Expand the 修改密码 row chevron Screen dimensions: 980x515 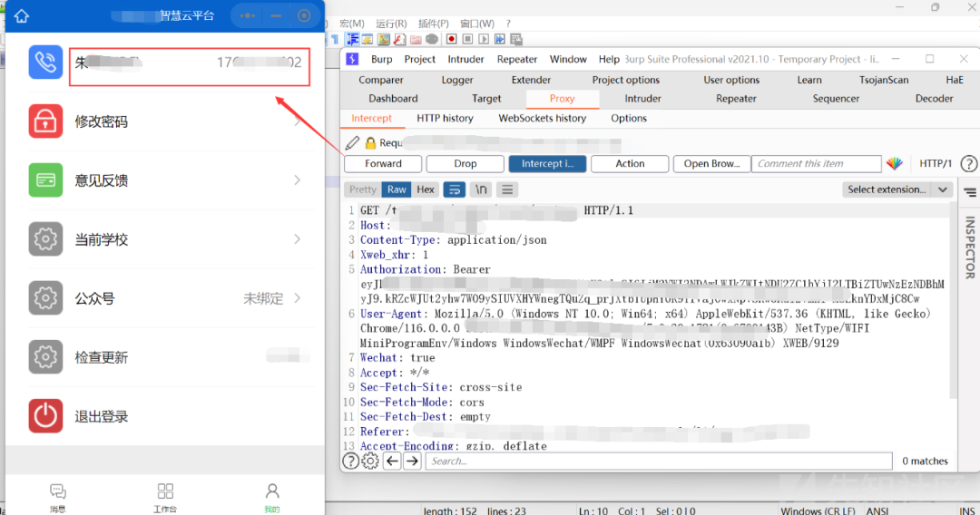[298, 121]
